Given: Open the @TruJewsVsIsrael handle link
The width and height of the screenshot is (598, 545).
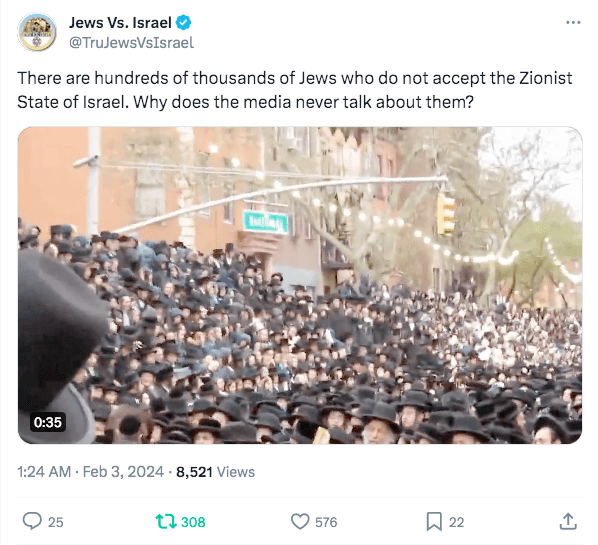Looking at the screenshot, I should 132,43.
